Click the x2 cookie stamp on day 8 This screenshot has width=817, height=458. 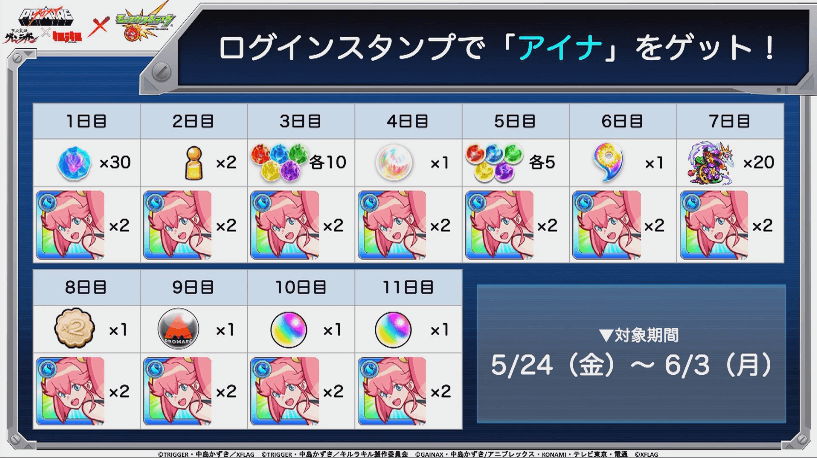(75, 329)
